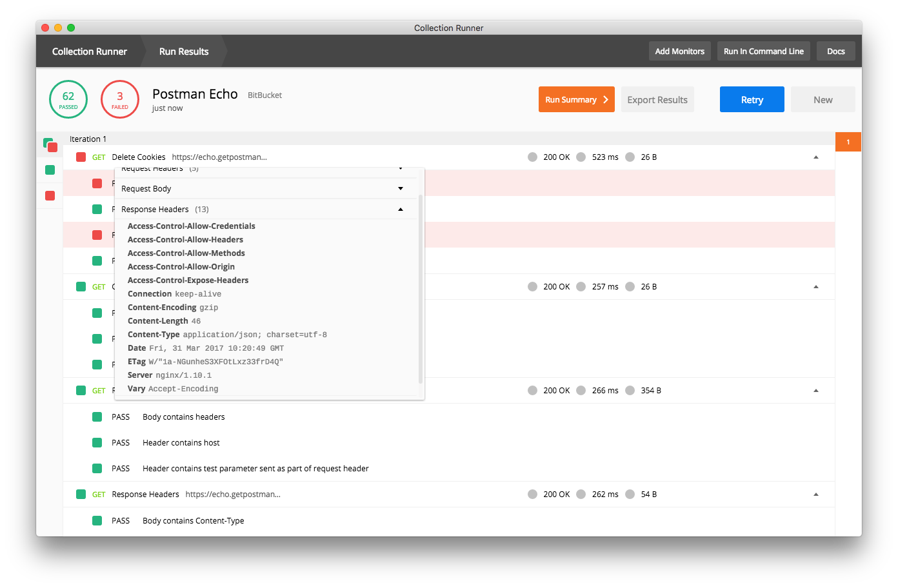This screenshot has height=588, width=898.
Task: Click Access-Control-Allow-Credentials header
Action: coord(192,226)
